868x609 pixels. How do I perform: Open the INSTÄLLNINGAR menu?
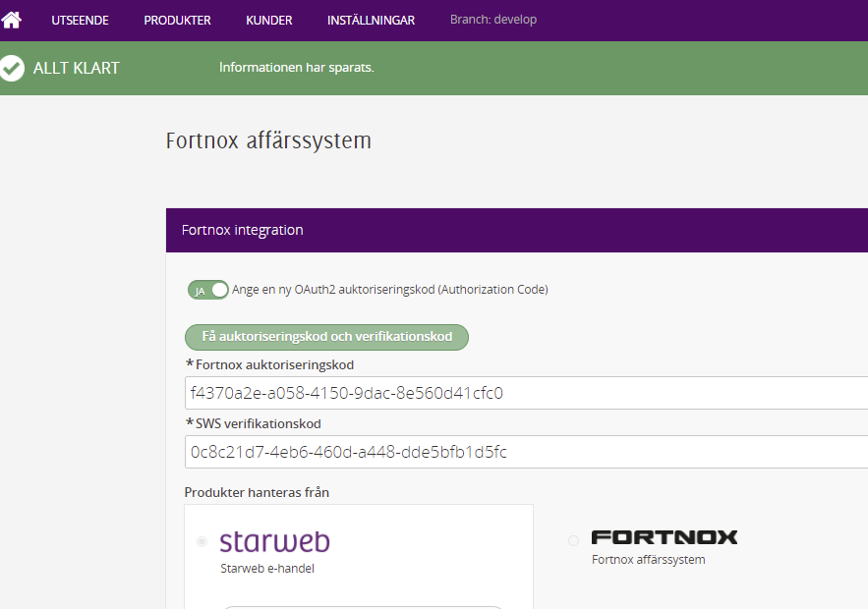[371, 21]
